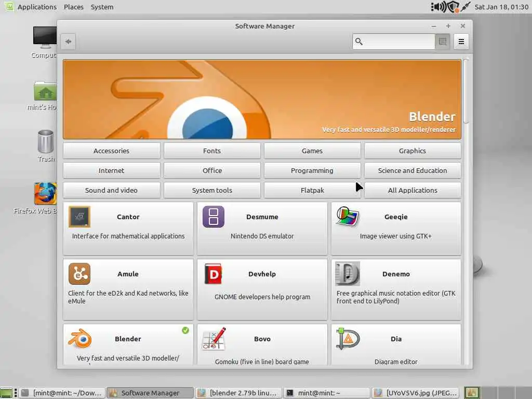Click the Bovo app icon
This screenshot has width=532, height=399.
coord(214,338)
